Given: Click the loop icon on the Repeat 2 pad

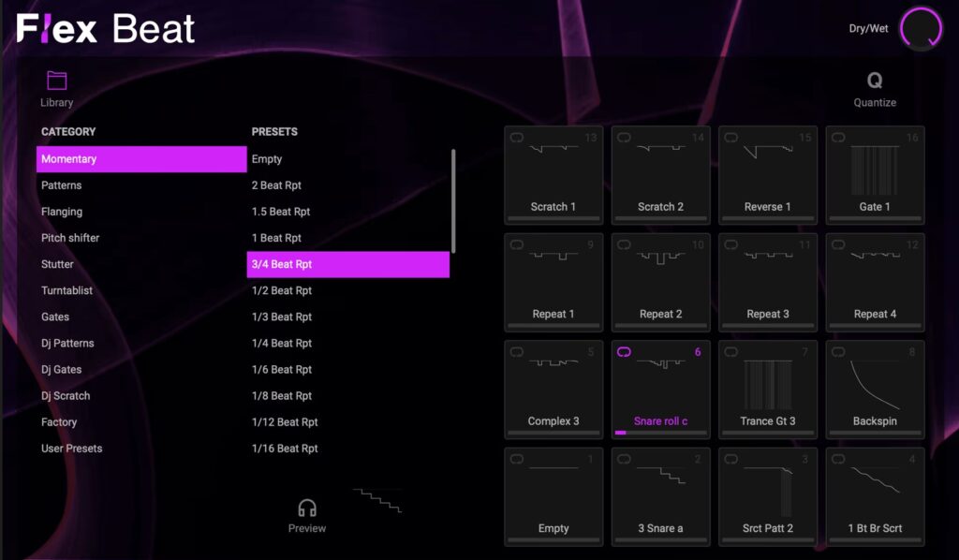Looking at the screenshot, I should (623, 244).
